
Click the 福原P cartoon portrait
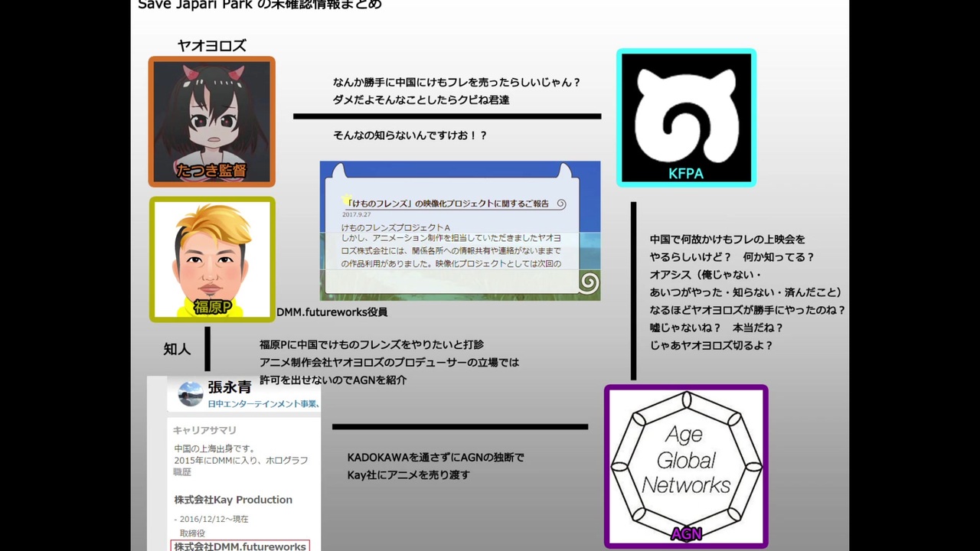(211, 259)
